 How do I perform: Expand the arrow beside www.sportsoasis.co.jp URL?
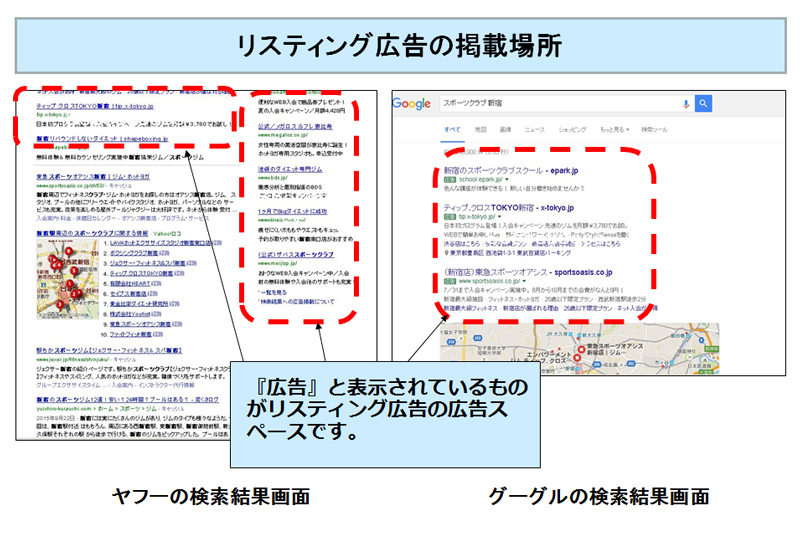point(524,281)
